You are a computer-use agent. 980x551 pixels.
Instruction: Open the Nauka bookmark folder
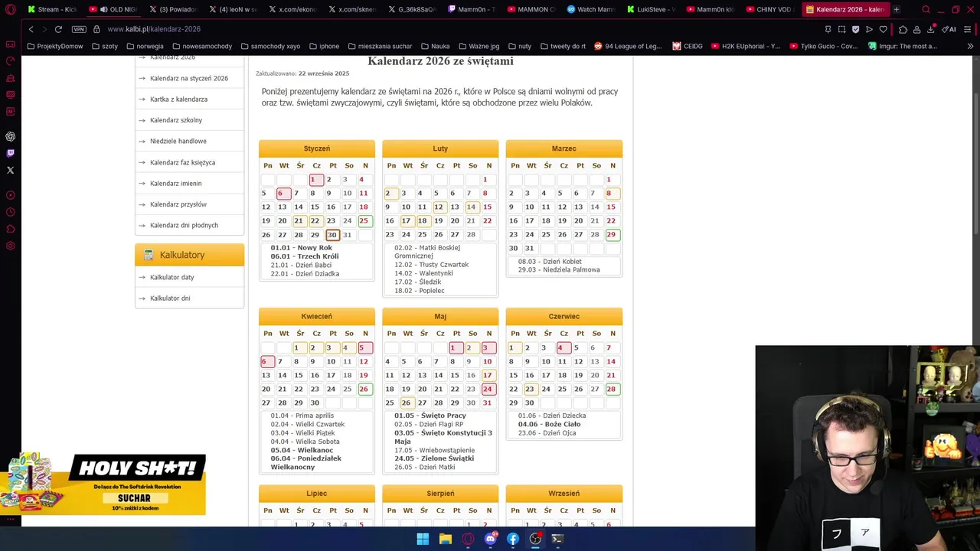(x=434, y=46)
